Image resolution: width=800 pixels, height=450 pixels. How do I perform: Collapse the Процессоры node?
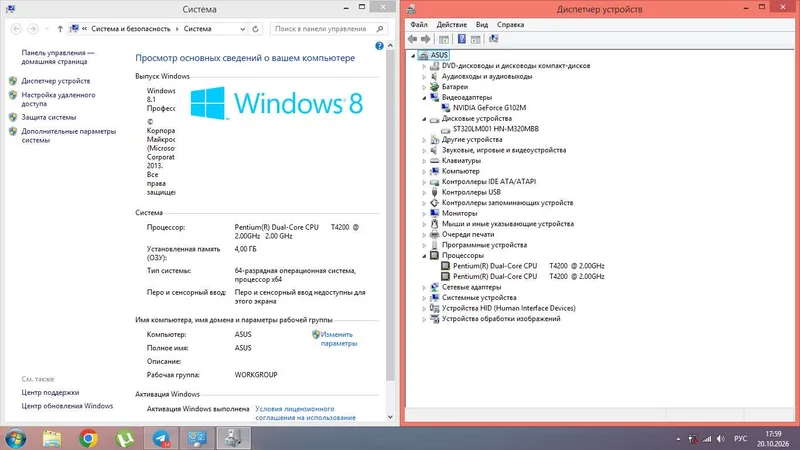[424, 256]
